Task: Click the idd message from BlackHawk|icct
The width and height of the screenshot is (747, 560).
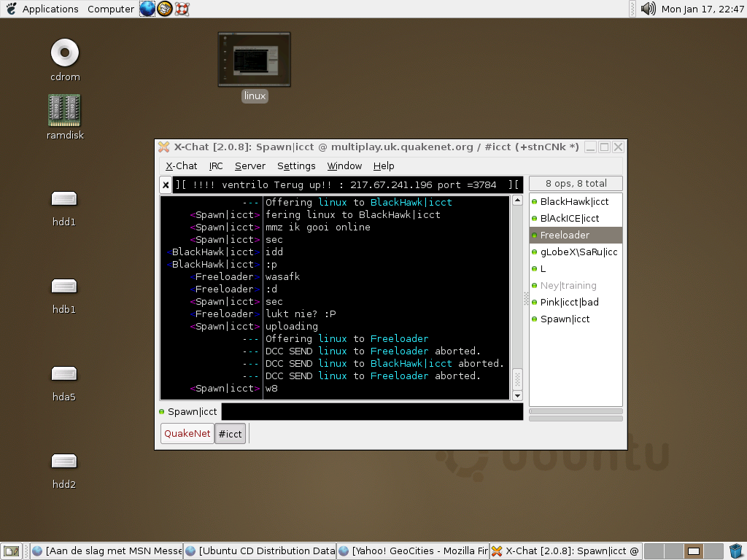Action: point(274,252)
